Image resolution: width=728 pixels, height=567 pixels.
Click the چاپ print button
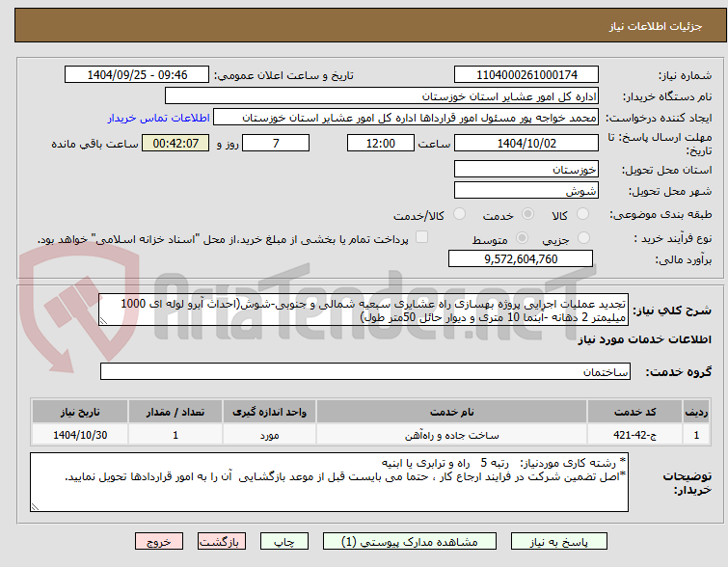(284, 542)
